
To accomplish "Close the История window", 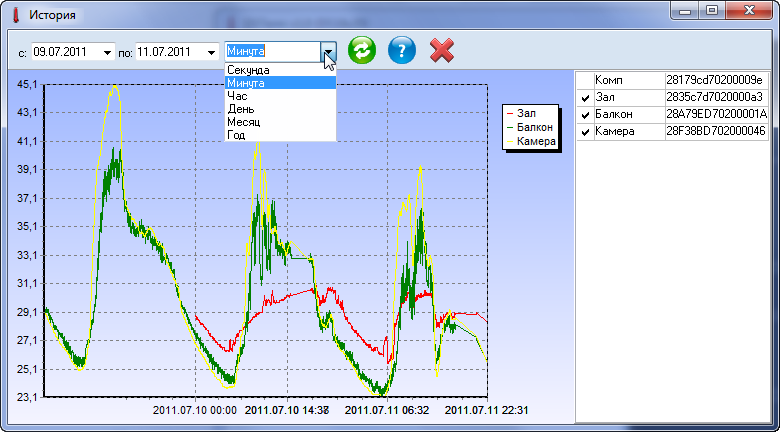I will pos(748,10).
